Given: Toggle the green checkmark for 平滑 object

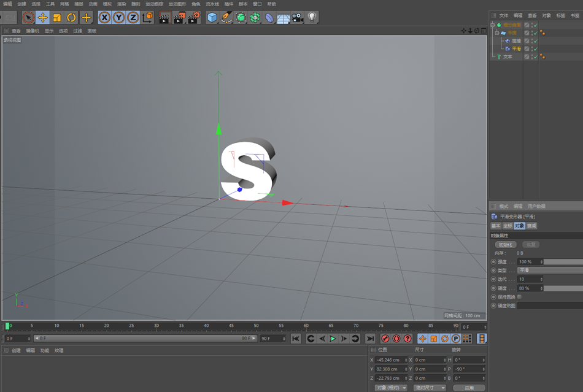Looking at the screenshot, I should pos(536,49).
